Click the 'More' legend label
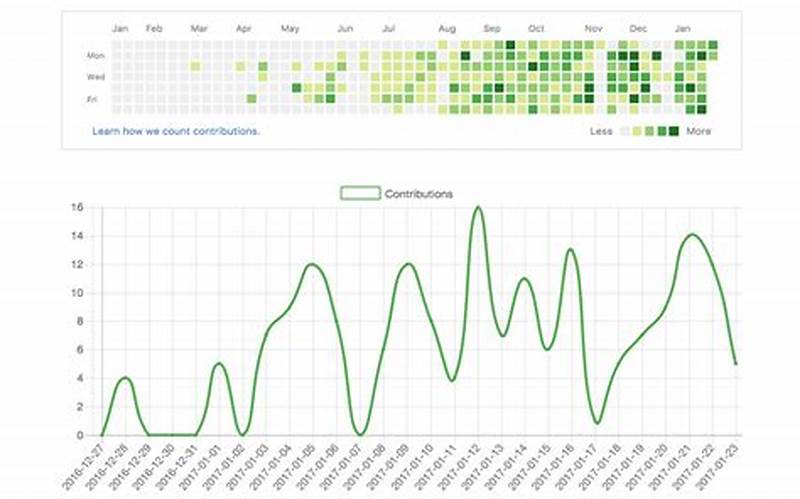The image size is (800, 499). (x=698, y=131)
